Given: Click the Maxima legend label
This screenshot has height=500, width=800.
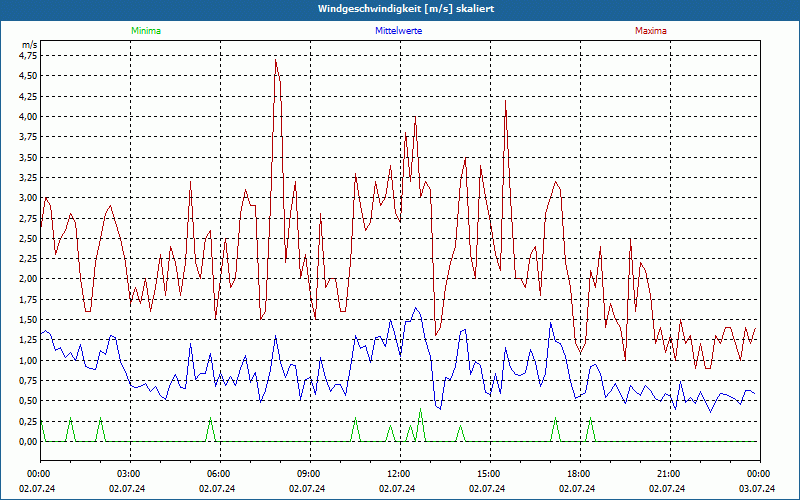Looking at the screenshot, I should [x=651, y=31].
